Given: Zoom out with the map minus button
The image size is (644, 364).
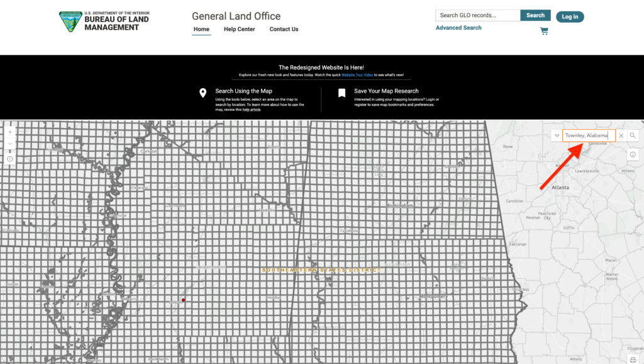Looking at the screenshot, I should (x=10, y=144).
